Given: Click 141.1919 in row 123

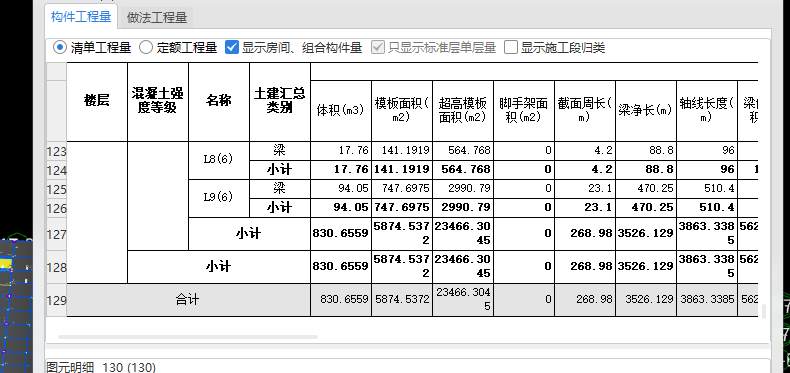Looking at the screenshot, I should point(402,151).
